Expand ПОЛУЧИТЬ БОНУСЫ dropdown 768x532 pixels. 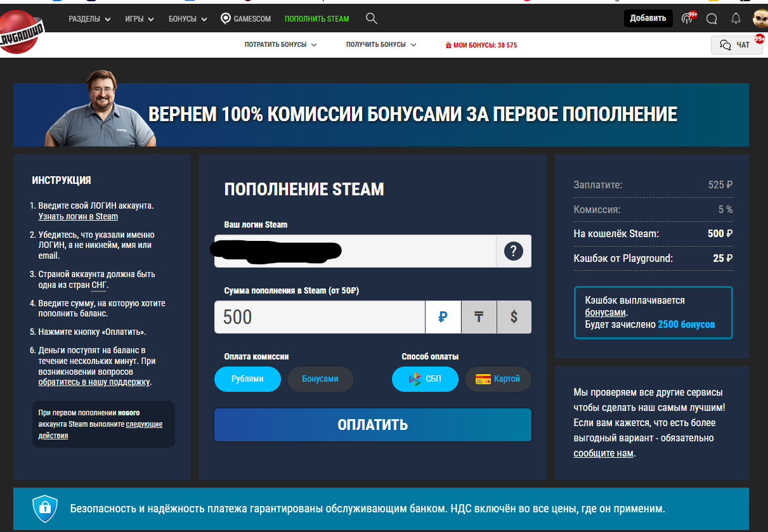[x=381, y=45]
